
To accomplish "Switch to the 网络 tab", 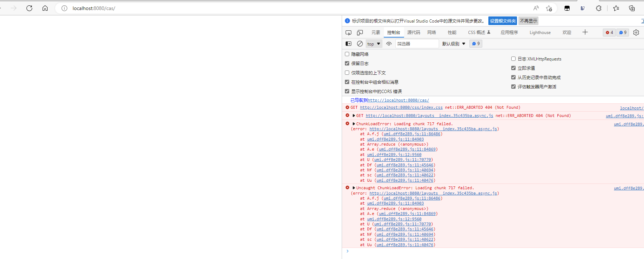I will pyautogui.click(x=431, y=33).
